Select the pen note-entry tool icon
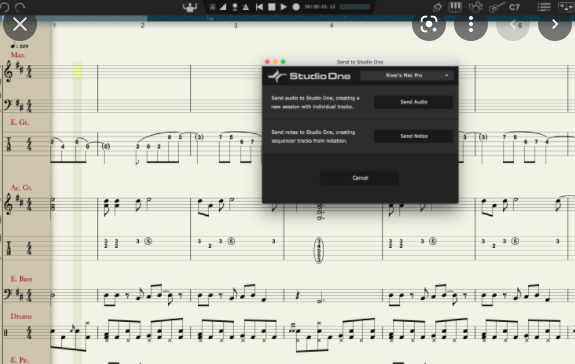Viewport: 575px width, 364px height. tap(437, 7)
